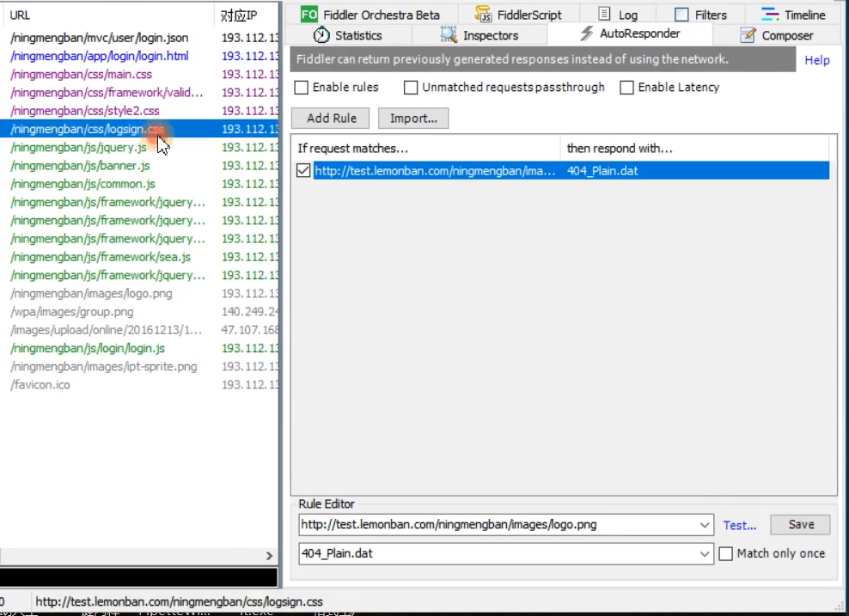The image size is (849, 616).
Task: Open the Log tab
Action: [619, 15]
